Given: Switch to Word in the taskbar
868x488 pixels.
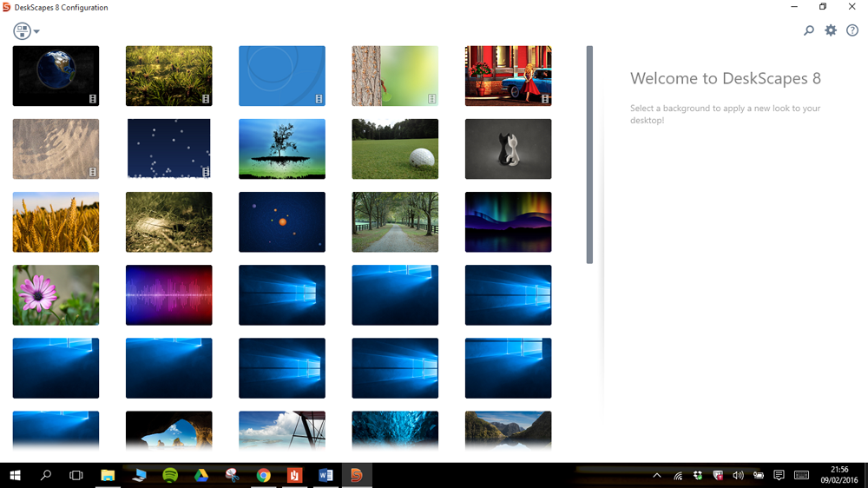Looking at the screenshot, I should (x=325, y=475).
